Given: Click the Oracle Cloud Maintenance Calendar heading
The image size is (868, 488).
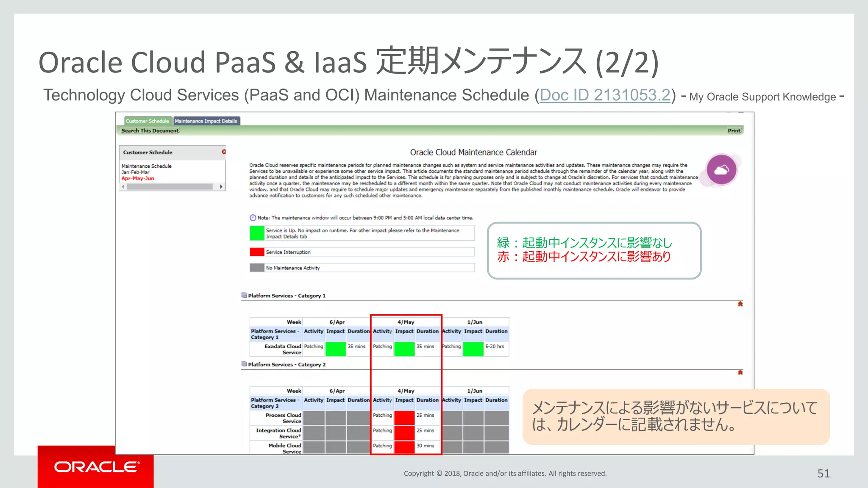Looking at the screenshot, I should tap(473, 152).
